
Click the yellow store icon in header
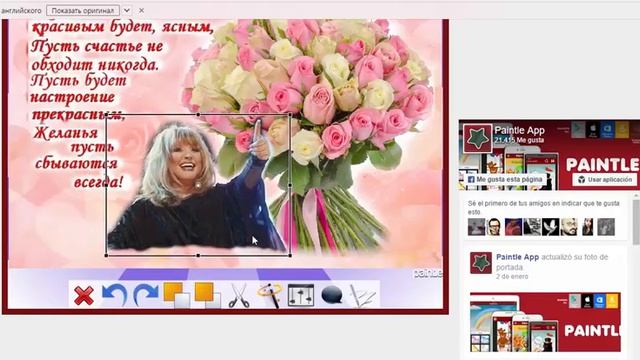coord(622,130)
